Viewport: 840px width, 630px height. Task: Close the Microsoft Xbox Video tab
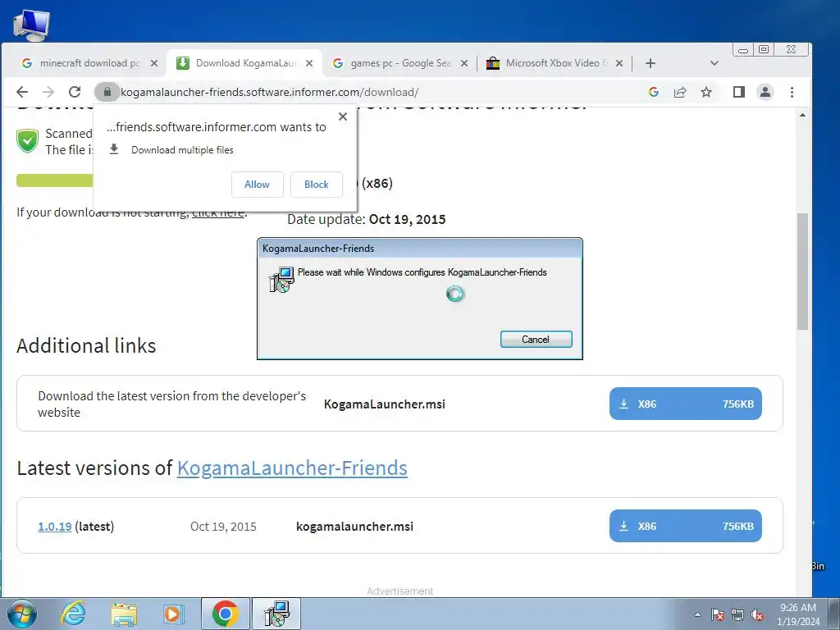click(619, 63)
